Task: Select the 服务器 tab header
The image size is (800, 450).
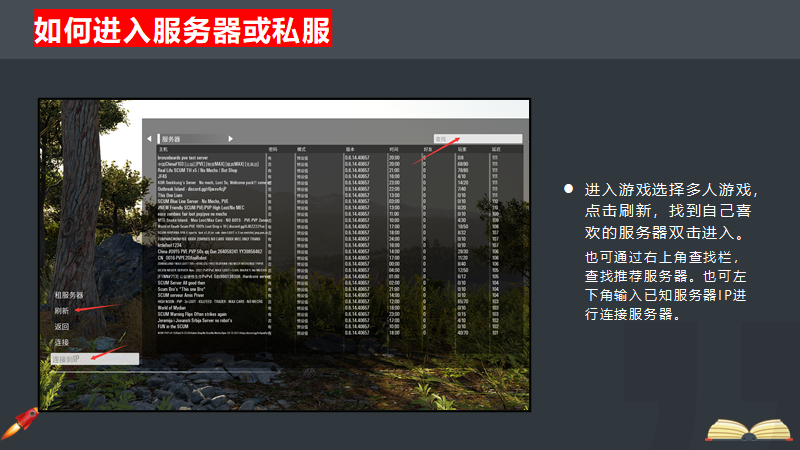Action: [x=171, y=139]
